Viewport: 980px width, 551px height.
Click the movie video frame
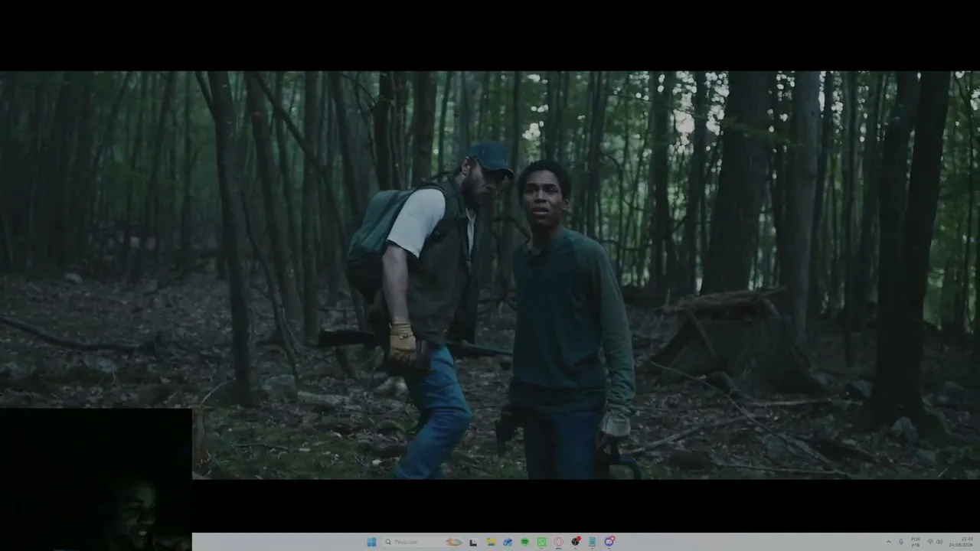click(x=490, y=275)
